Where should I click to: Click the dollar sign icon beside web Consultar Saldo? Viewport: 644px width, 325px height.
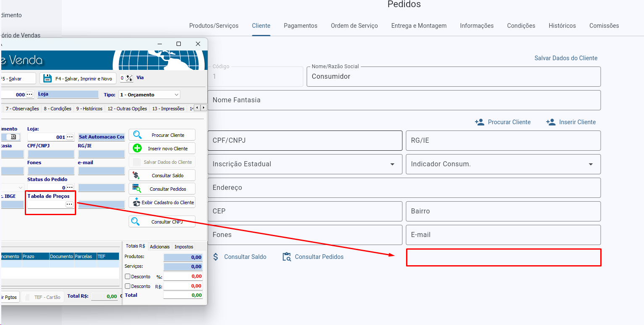pyautogui.click(x=216, y=257)
